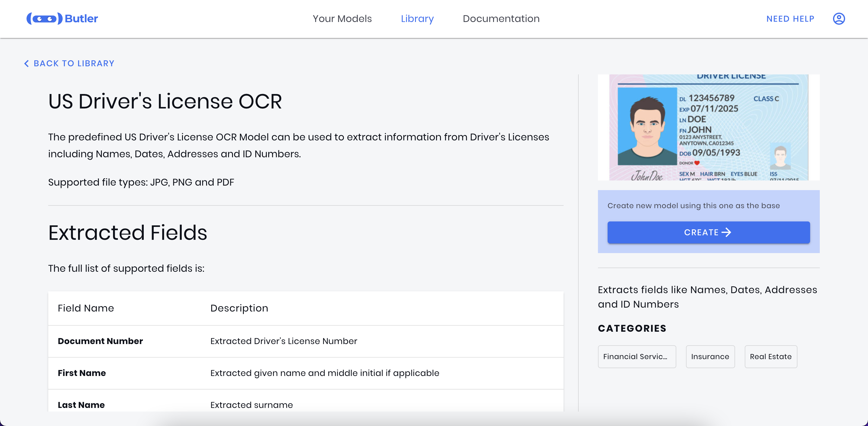Click the Butler logo icon
This screenshot has height=426, width=868.
[45, 18]
